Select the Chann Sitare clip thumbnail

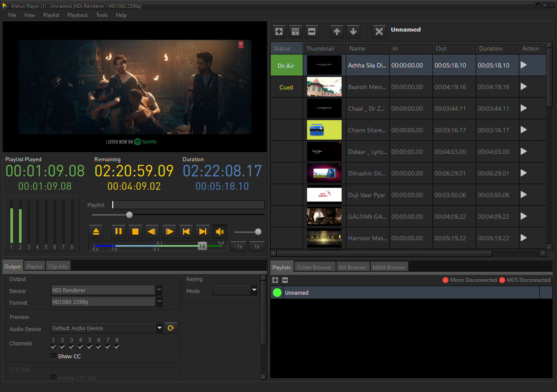point(324,130)
